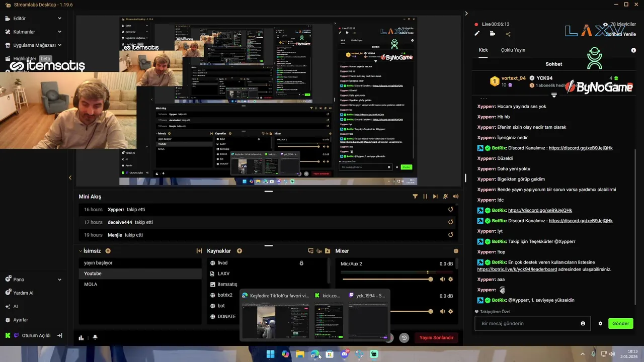Image resolution: width=644 pixels, height=362 pixels.
Task: Replay the Xypperr takip etti alert
Action: tap(450, 209)
